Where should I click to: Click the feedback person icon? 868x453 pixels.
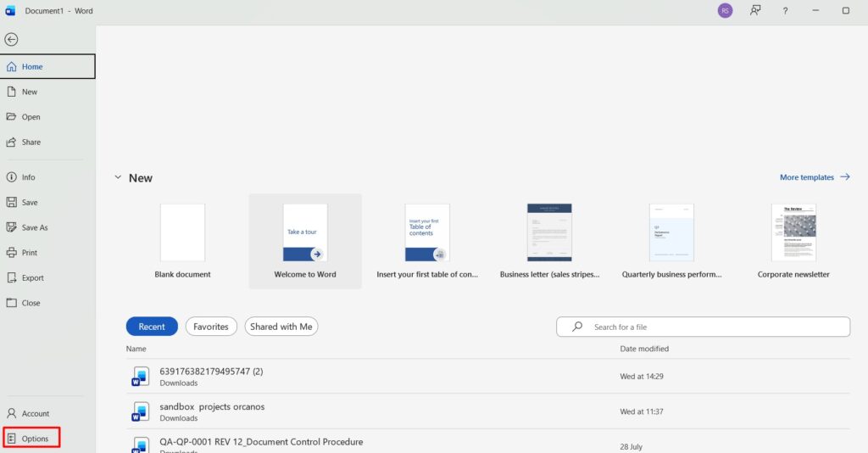tap(755, 10)
